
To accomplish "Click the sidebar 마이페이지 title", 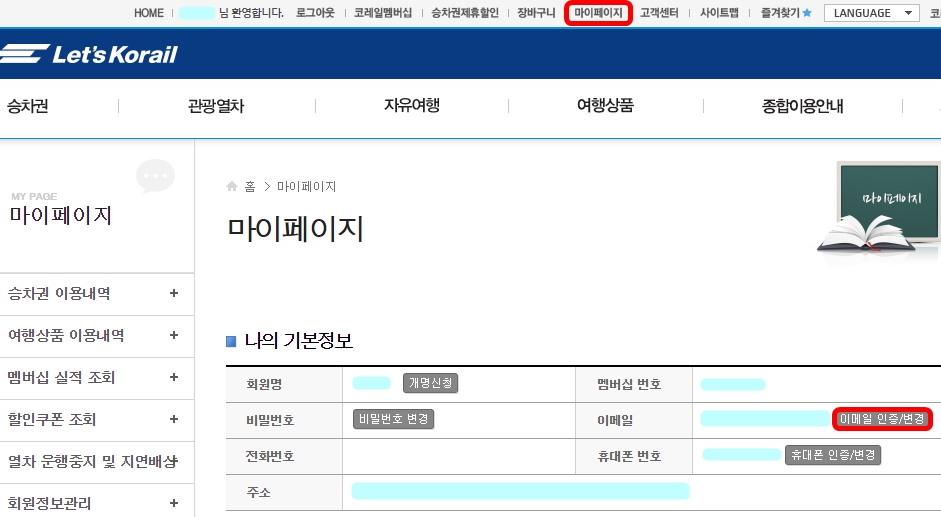I will [61, 215].
